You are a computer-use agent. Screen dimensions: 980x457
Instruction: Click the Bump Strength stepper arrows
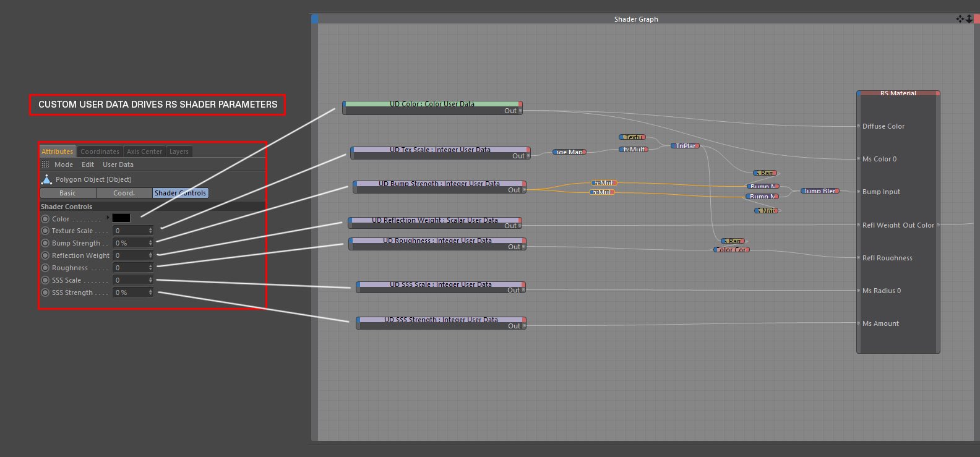click(x=150, y=243)
